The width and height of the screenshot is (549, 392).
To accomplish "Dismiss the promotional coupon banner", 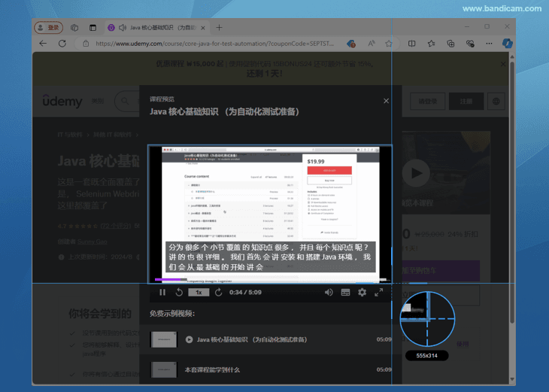I will (503, 64).
